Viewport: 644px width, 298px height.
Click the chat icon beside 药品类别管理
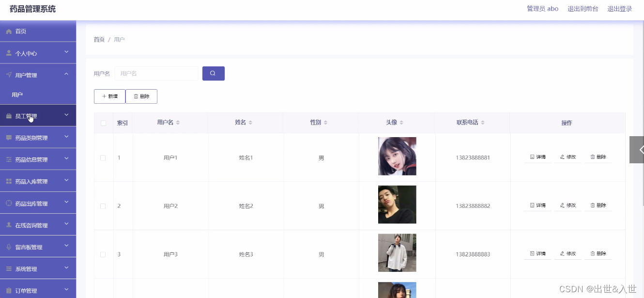[9, 138]
